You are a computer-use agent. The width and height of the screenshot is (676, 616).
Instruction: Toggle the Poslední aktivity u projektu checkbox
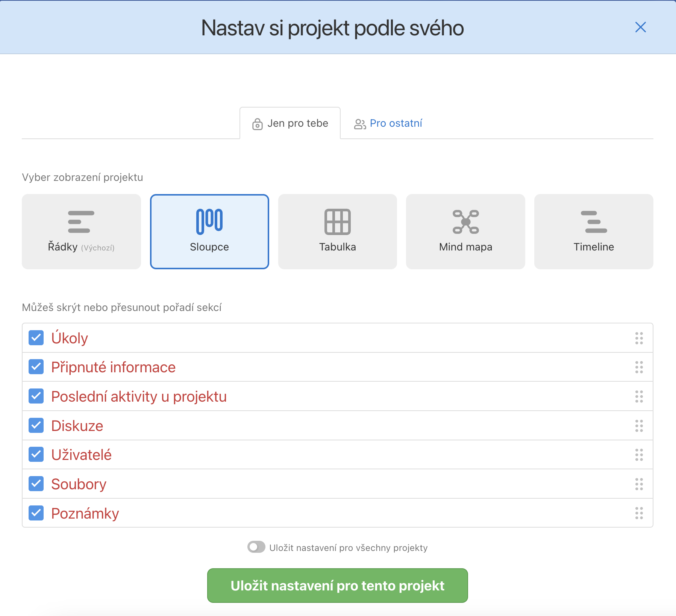[x=36, y=396]
